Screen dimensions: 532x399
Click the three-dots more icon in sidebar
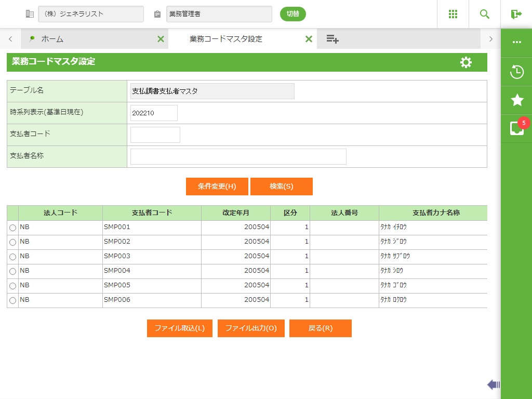click(516, 43)
